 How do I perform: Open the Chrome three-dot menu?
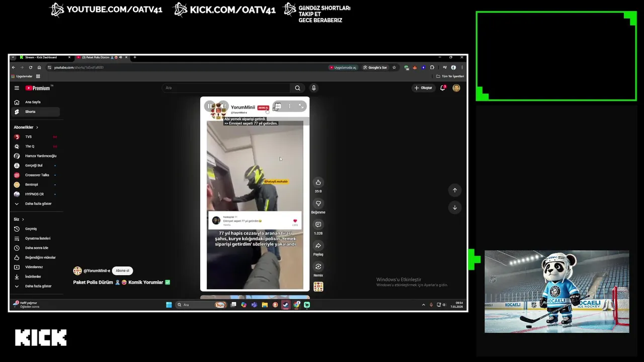[462, 67]
